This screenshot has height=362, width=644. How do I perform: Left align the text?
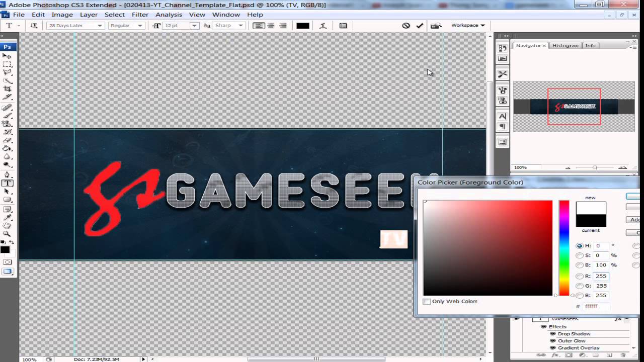(x=259, y=25)
